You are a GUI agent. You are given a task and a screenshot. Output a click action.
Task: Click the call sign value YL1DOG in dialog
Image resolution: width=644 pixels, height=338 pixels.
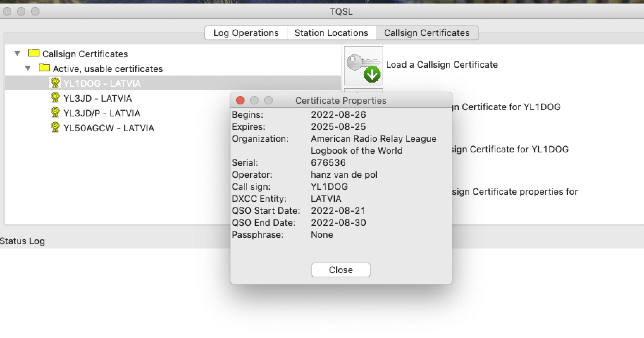329,187
